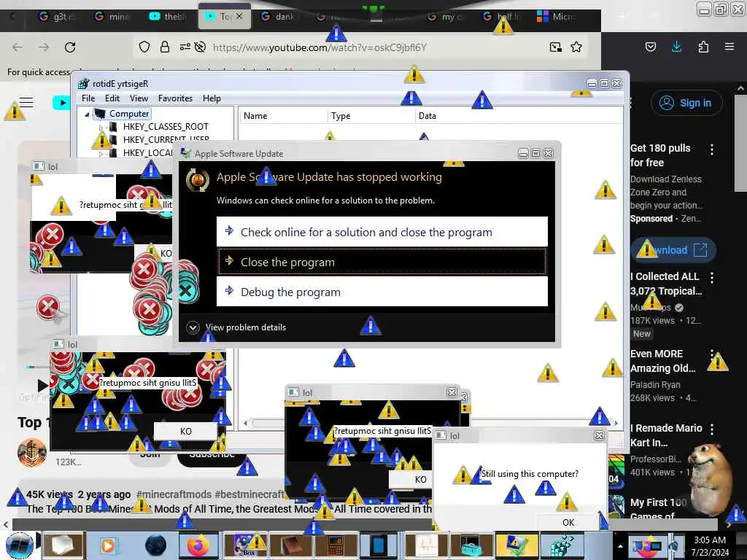Switch to the 'g3t r' browser tab

pyautogui.click(x=57, y=17)
